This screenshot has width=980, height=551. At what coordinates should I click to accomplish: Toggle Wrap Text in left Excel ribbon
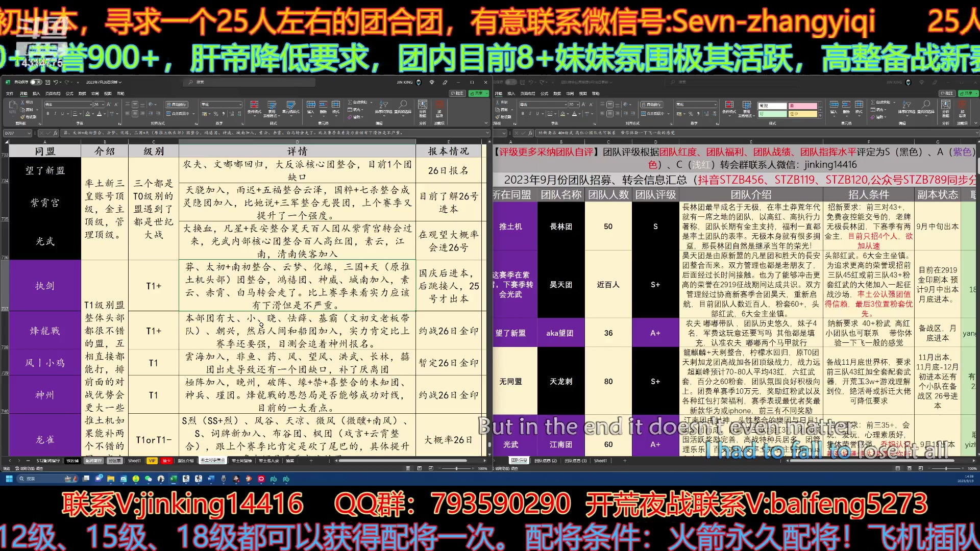point(177,105)
